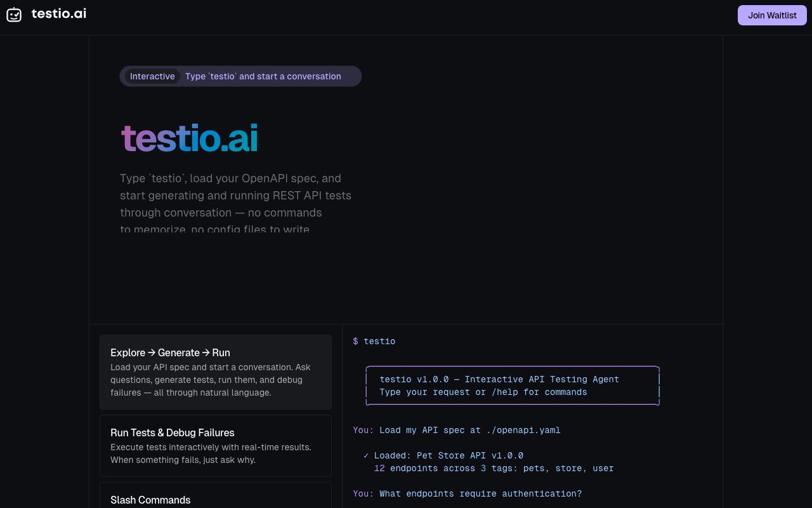Click the 'load your OpenAPI spec' description paragraph

235,203
